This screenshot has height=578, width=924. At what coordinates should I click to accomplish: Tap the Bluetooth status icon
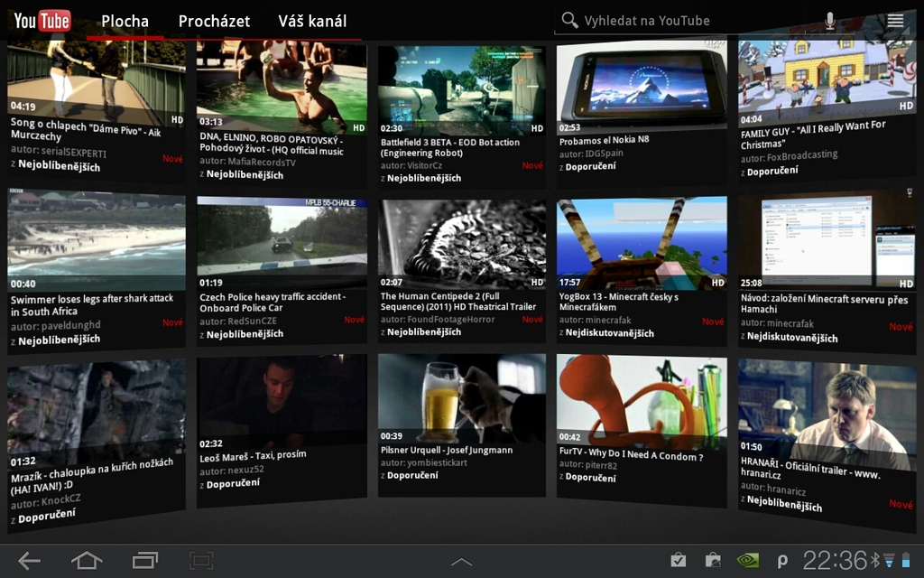877,560
